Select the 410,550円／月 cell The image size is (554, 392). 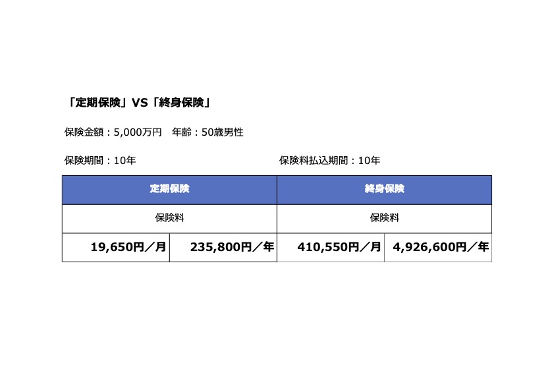[331, 248]
